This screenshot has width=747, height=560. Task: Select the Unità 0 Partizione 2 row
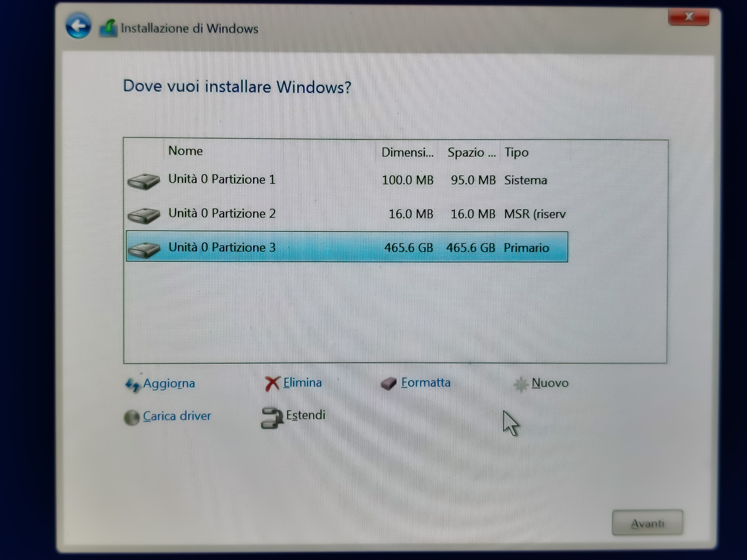tap(347, 214)
